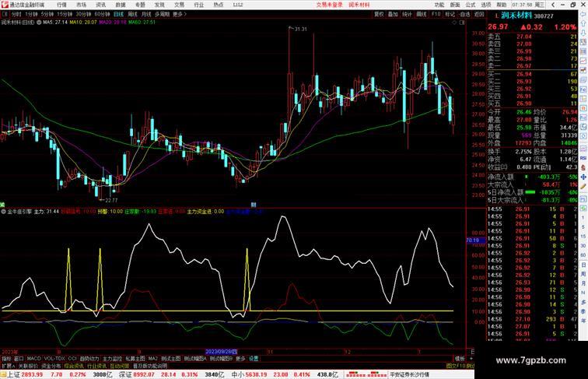Switch to 15分钟 chart period

[65, 14]
